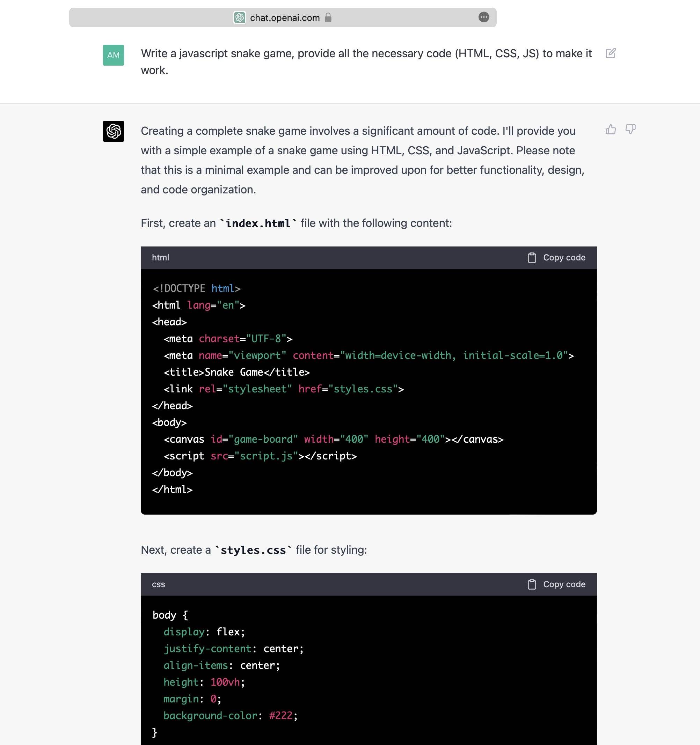
Task: Click the user prompt about snake game
Action: [x=366, y=61]
